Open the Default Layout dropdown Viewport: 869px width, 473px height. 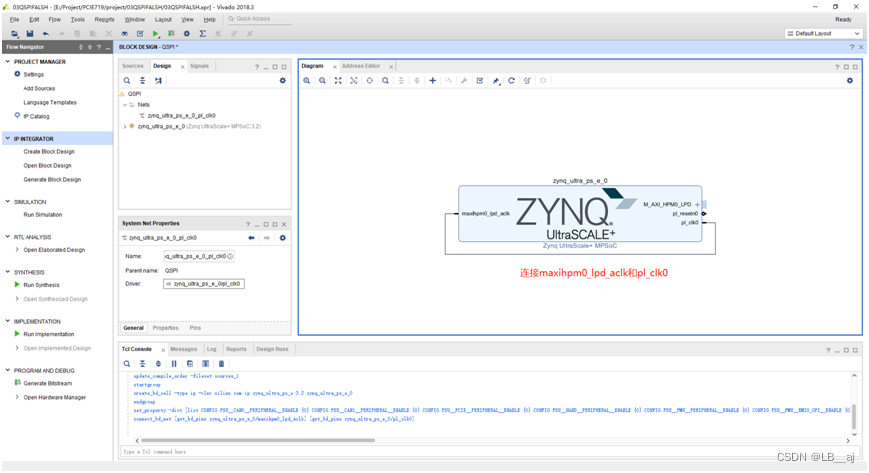click(x=823, y=34)
